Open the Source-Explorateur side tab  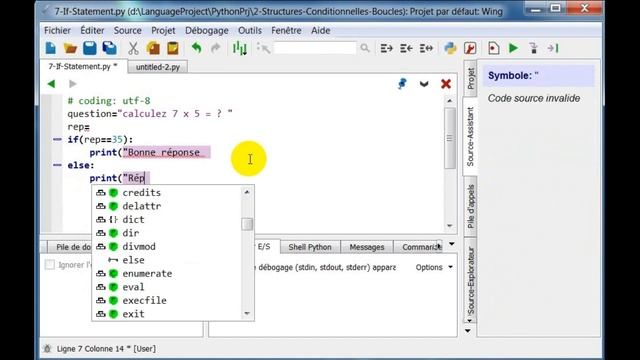(x=471, y=280)
